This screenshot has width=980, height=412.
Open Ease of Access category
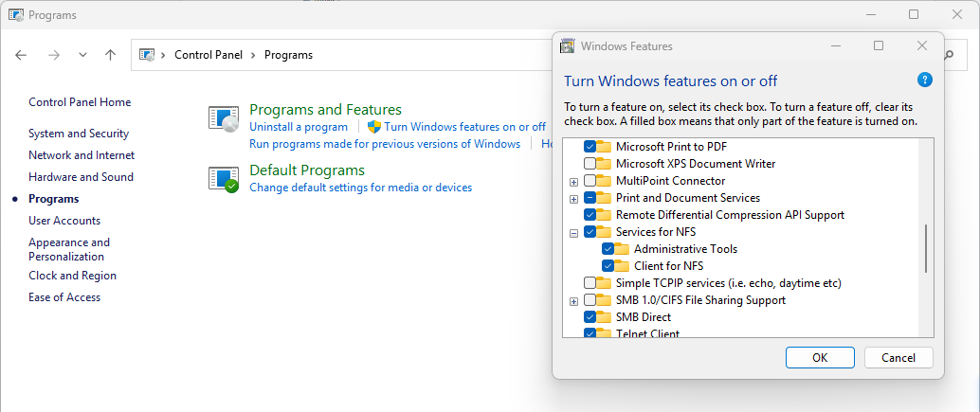click(64, 297)
